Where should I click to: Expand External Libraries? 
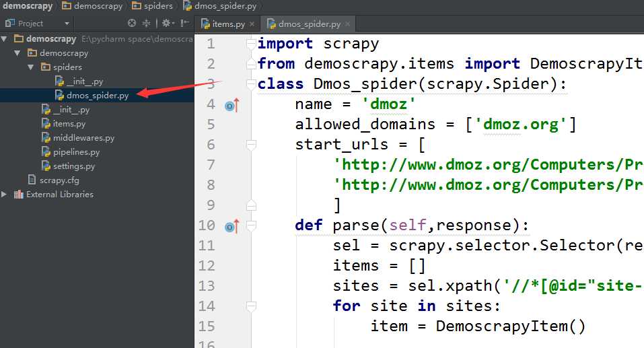point(4,195)
